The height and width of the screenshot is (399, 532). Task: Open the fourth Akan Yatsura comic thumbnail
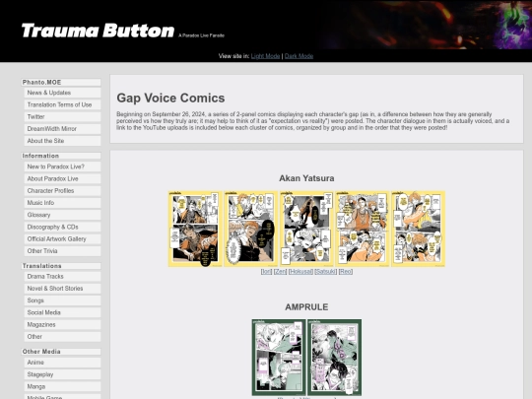pos(362,229)
